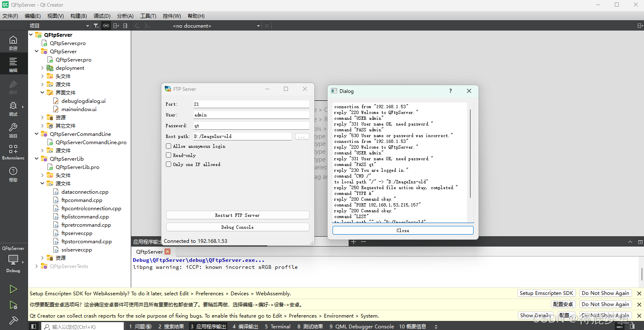Click the output pane decrease font minus icon
The image size is (644, 330).
(363, 242)
